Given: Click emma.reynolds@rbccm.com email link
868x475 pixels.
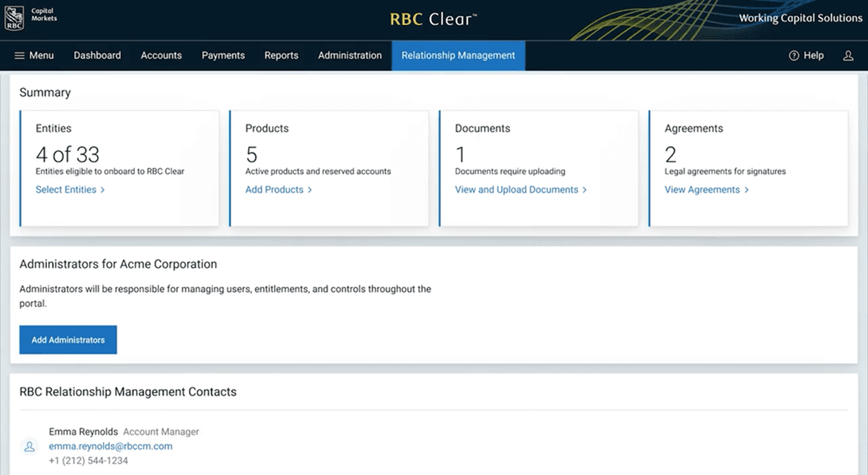Looking at the screenshot, I should (x=110, y=446).
